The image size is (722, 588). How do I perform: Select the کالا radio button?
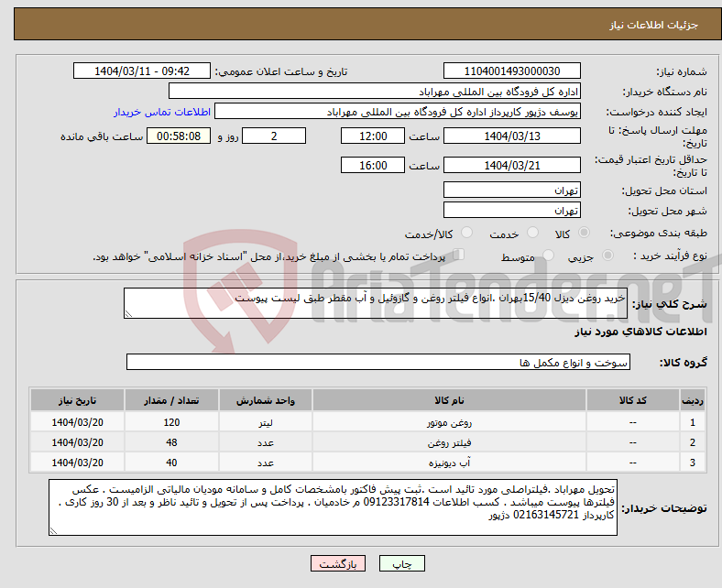pyautogui.click(x=584, y=233)
